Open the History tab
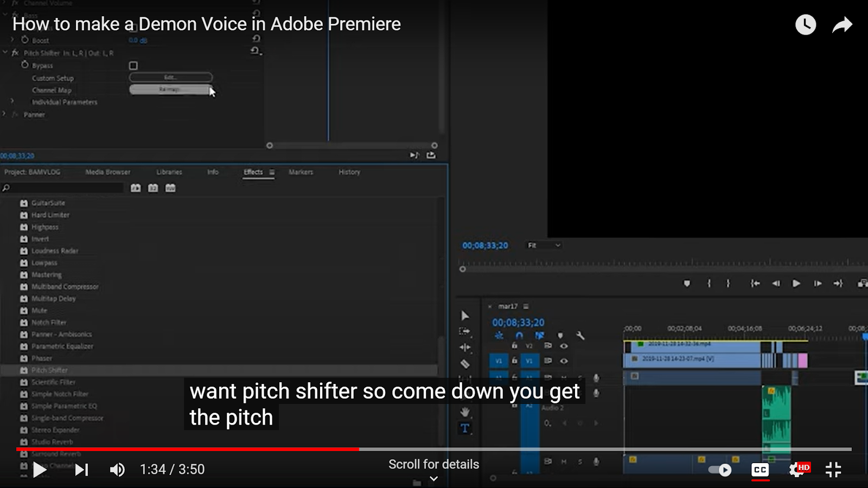Image resolution: width=868 pixels, height=488 pixels. click(349, 172)
